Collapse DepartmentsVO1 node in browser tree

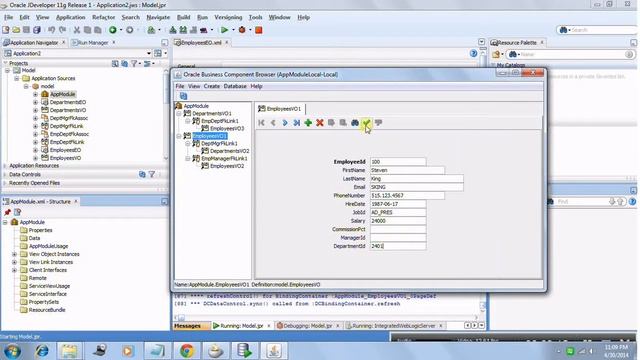click(179, 113)
